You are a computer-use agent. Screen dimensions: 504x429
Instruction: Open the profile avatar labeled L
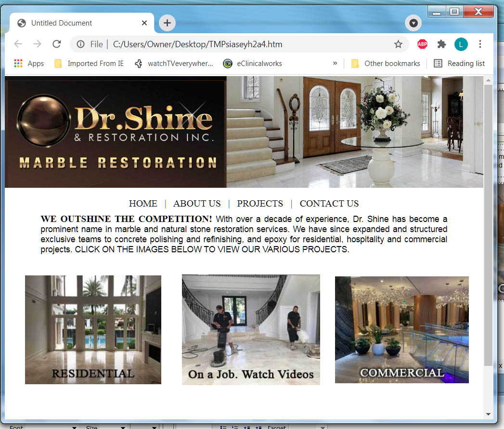click(x=461, y=44)
